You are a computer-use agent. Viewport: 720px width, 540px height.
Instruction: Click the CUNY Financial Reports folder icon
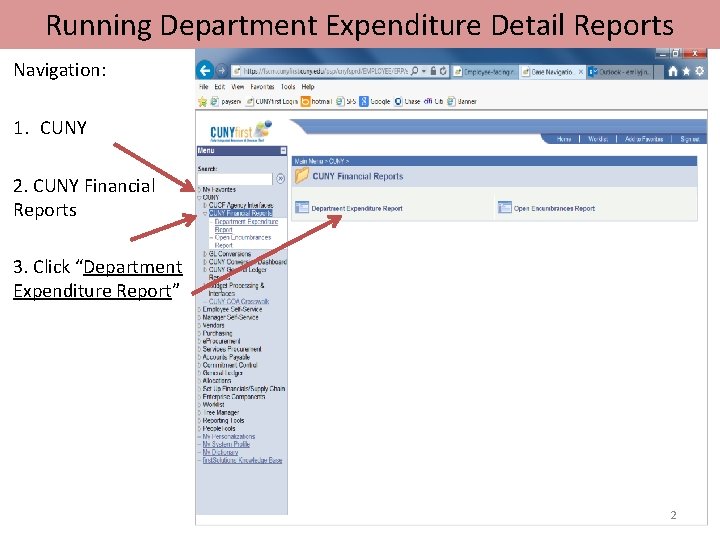point(302,175)
